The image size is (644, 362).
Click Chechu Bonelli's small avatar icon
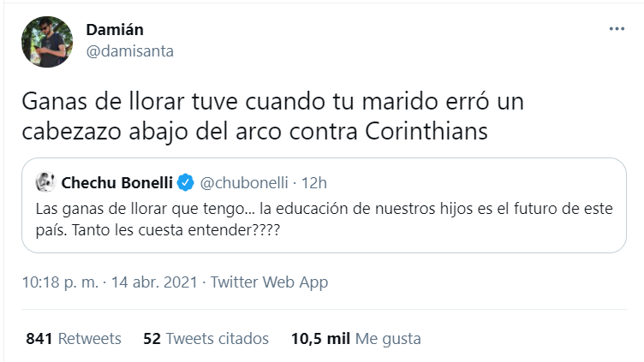click(45, 182)
